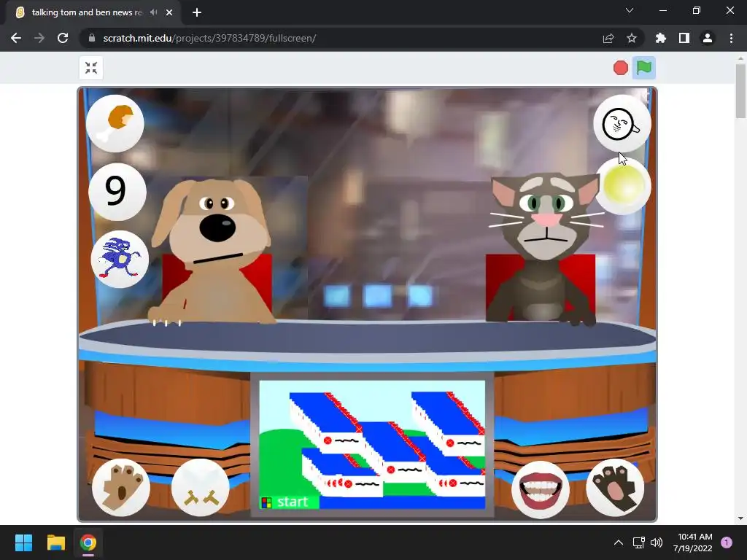Open File Explorer from the taskbar
This screenshot has height=560, width=747.
55,542
